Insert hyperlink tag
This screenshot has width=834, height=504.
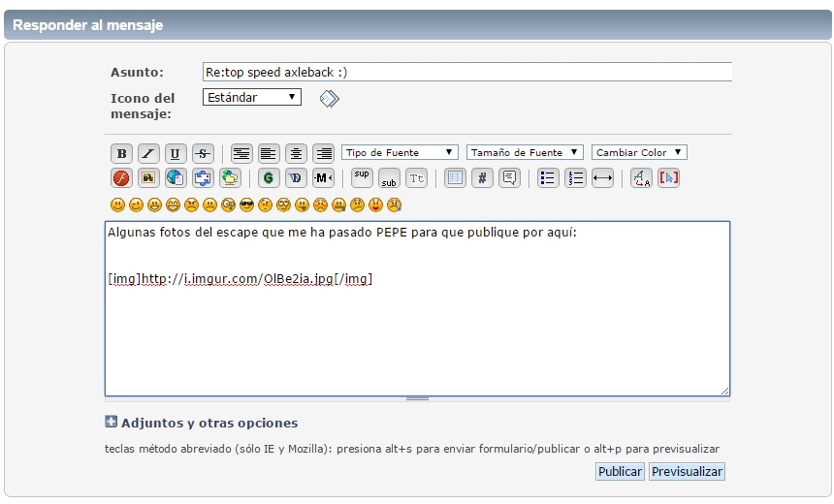tap(176, 178)
